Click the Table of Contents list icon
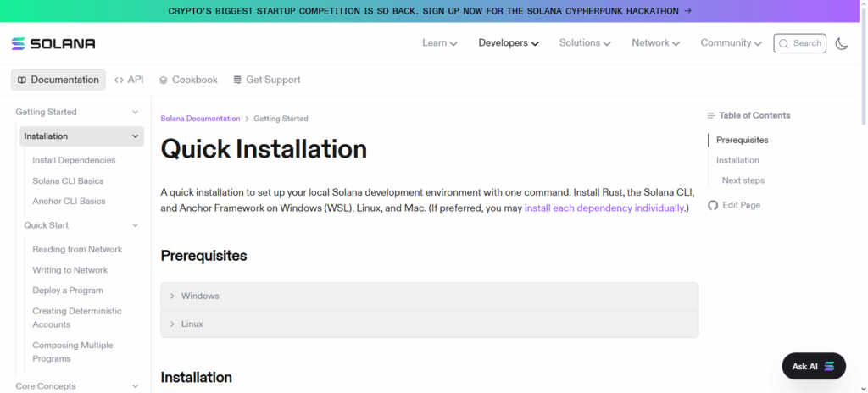This screenshot has height=393, width=868. click(x=711, y=115)
